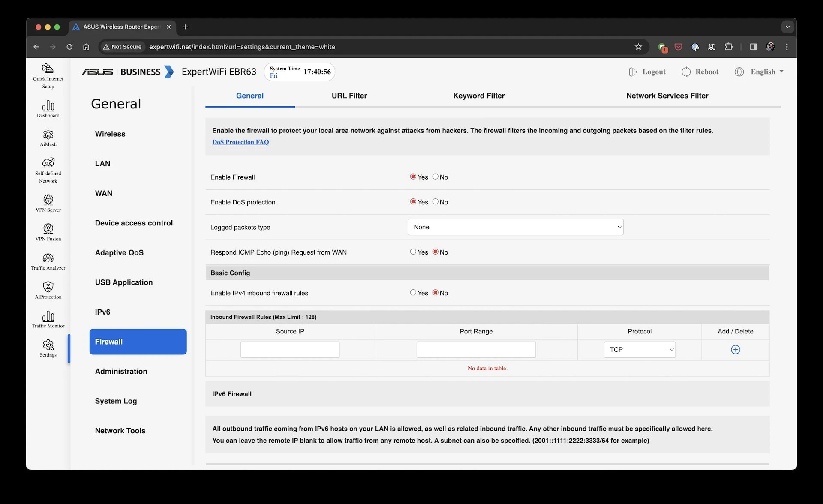Open the browser extensions puzzle icon
Image resolution: width=823 pixels, height=504 pixels.
pos(728,47)
